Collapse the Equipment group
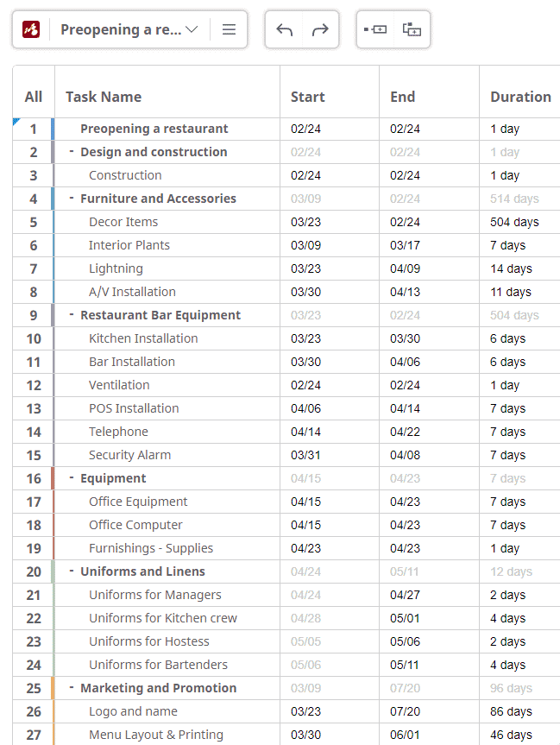560x745 pixels. 72,477
